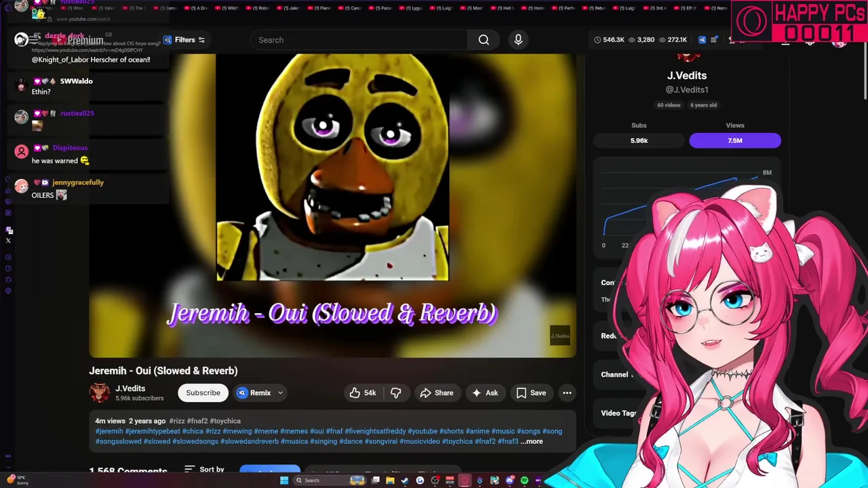
Task: Activate voice search microphone
Action: click(518, 40)
